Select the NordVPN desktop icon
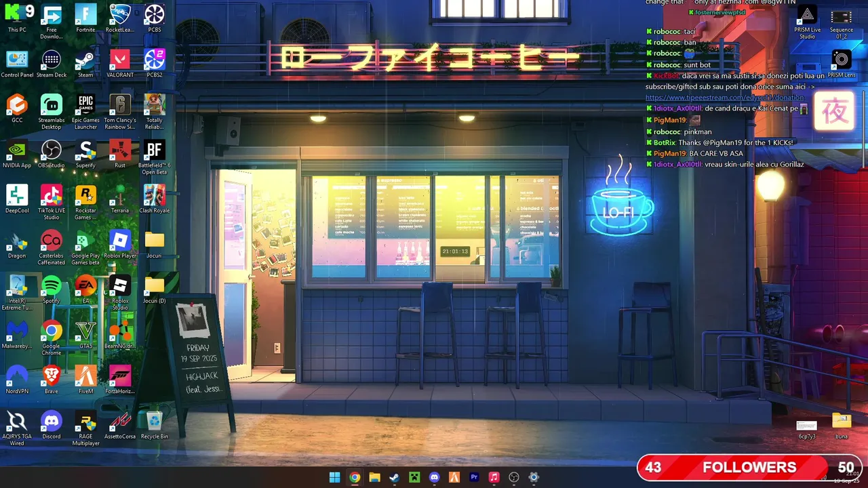The height and width of the screenshot is (488, 868). tap(17, 381)
